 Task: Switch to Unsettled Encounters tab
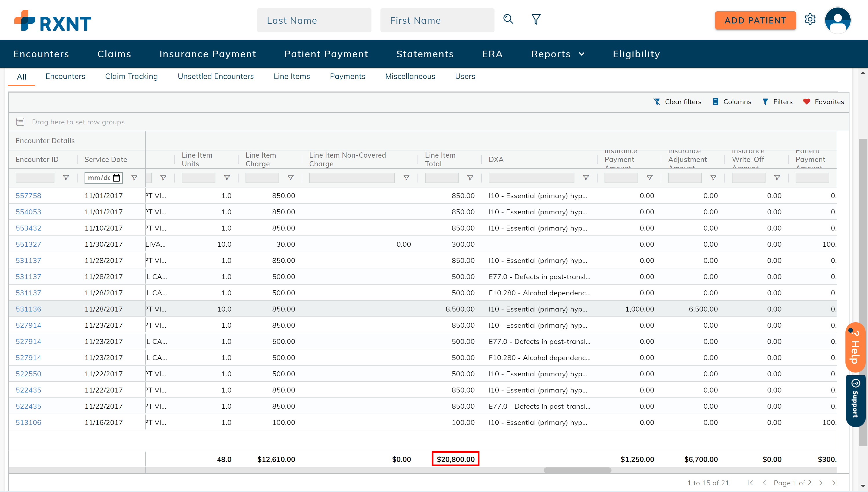216,76
